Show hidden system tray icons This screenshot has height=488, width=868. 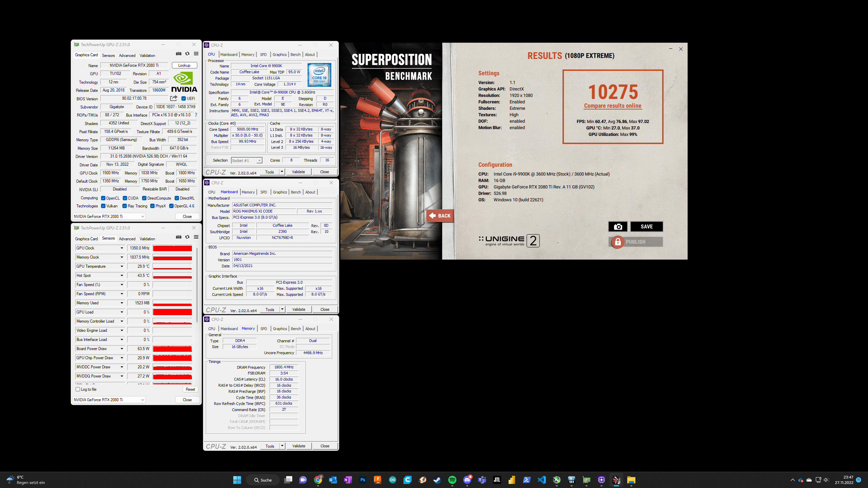click(x=792, y=480)
